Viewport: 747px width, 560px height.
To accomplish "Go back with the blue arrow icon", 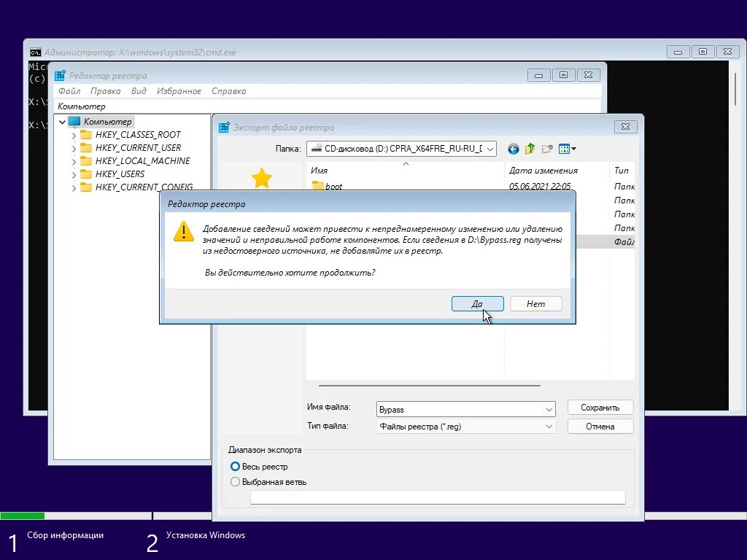I will tap(513, 149).
